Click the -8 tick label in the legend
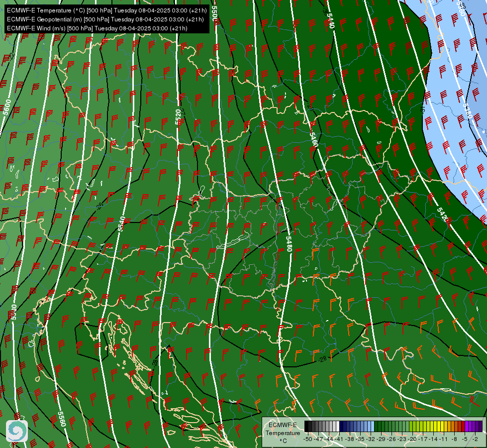 454,440
